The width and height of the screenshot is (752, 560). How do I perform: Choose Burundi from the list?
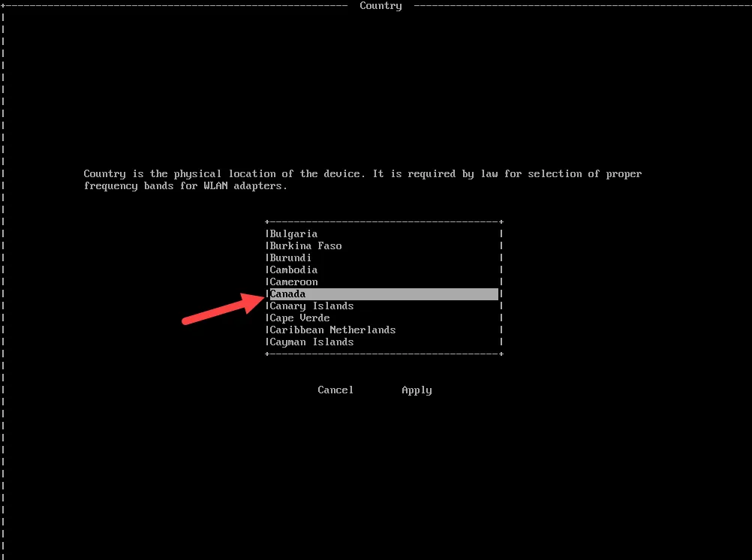(384, 257)
